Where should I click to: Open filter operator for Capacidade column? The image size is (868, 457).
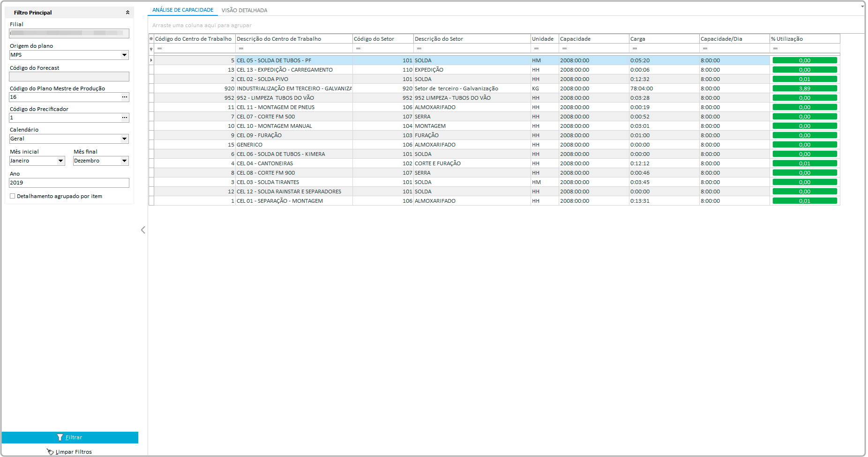click(x=564, y=49)
